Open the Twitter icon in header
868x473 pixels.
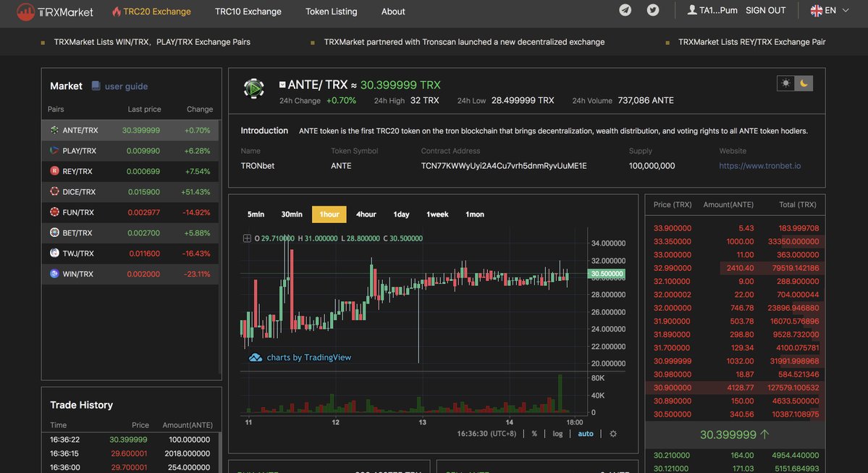click(653, 10)
